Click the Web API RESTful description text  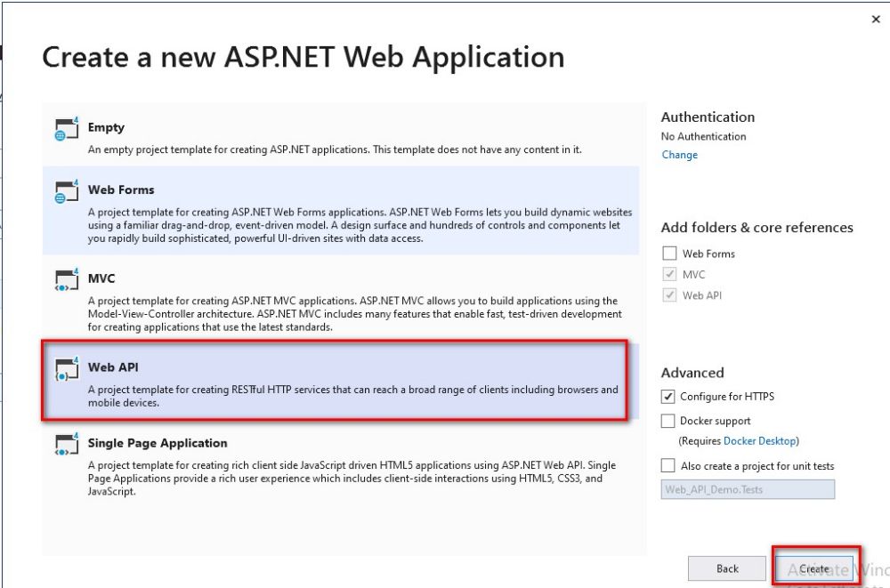point(353,396)
